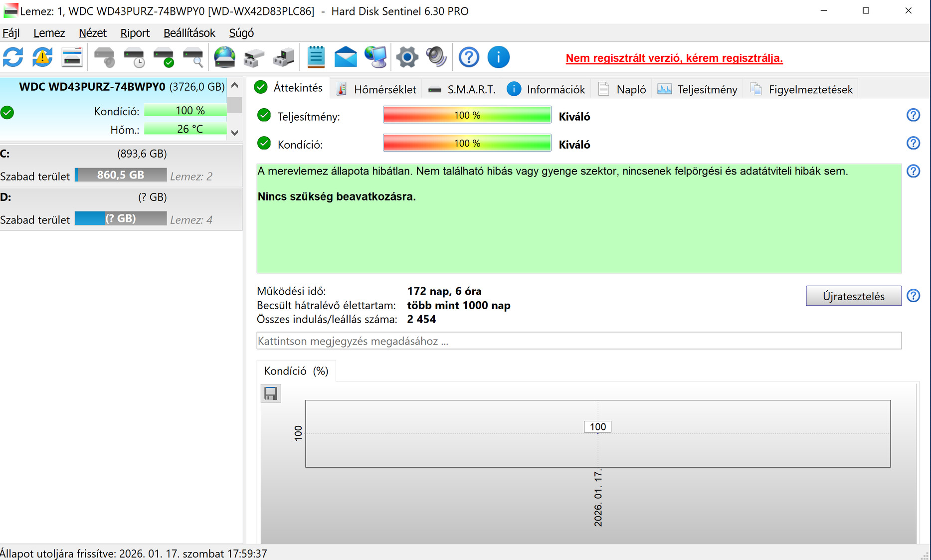Click the monitor with globe icon
The height and width of the screenshot is (560, 931).
pyautogui.click(x=375, y=57)
